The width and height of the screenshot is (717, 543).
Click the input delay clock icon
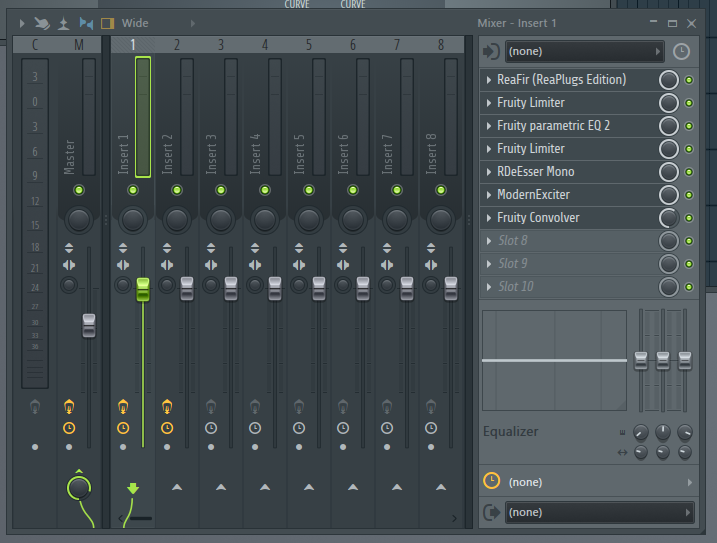[681, 51]
